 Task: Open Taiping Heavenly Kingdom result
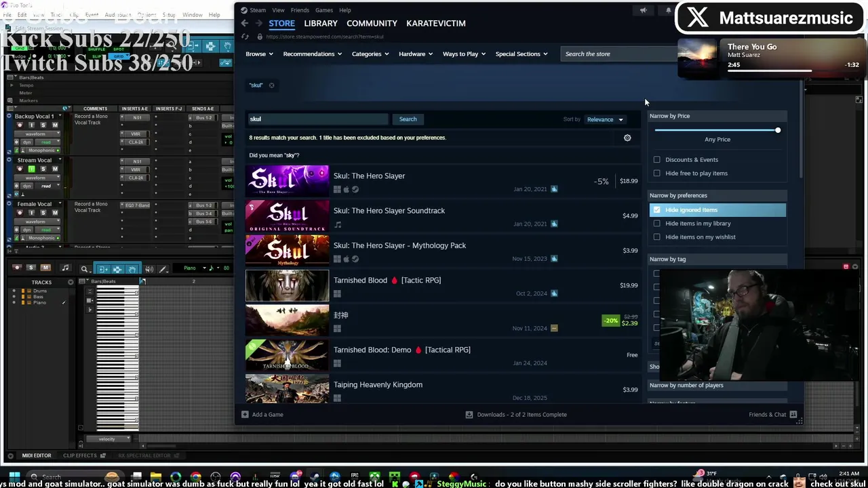[x=442, y=390]
